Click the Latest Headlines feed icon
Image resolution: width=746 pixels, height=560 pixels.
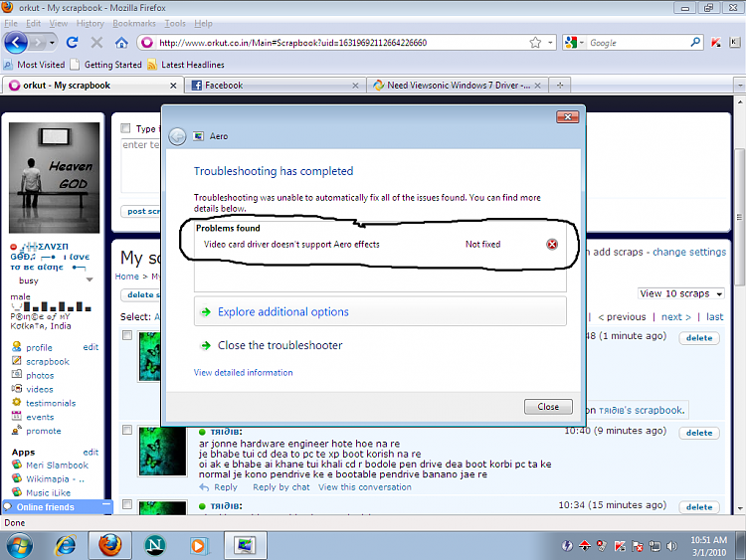pyautogui.click(x=152, y=65)
